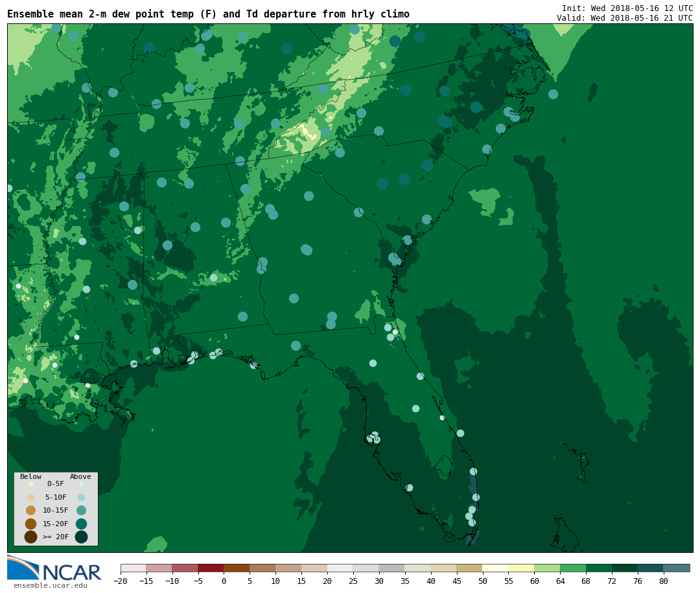Screen dimensions: 700x593
Task: Pick the -20 to -15 palest pink swatch
Action: [134, 568]
